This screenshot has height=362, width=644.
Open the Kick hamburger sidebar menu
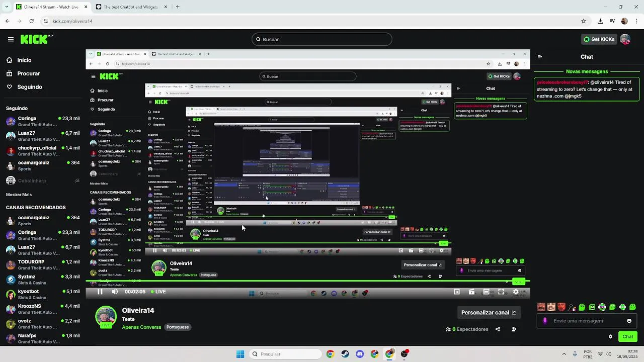click(11, 39)
